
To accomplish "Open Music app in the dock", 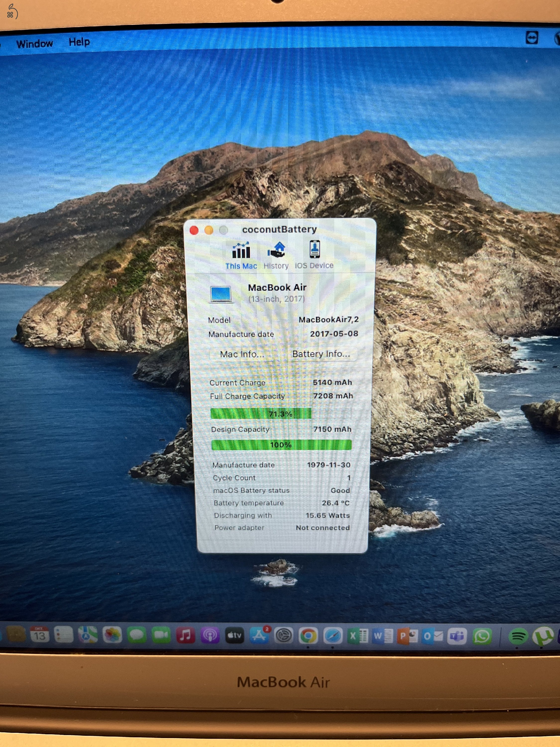I will point(185,635).
